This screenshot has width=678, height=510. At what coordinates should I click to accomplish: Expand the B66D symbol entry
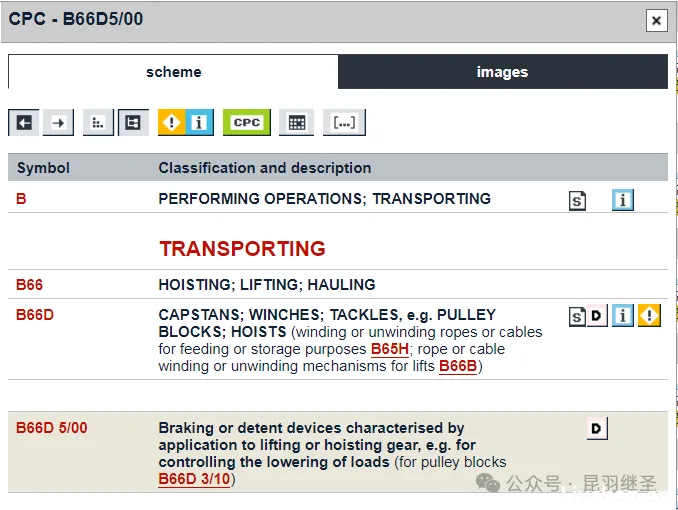[35, 315]
